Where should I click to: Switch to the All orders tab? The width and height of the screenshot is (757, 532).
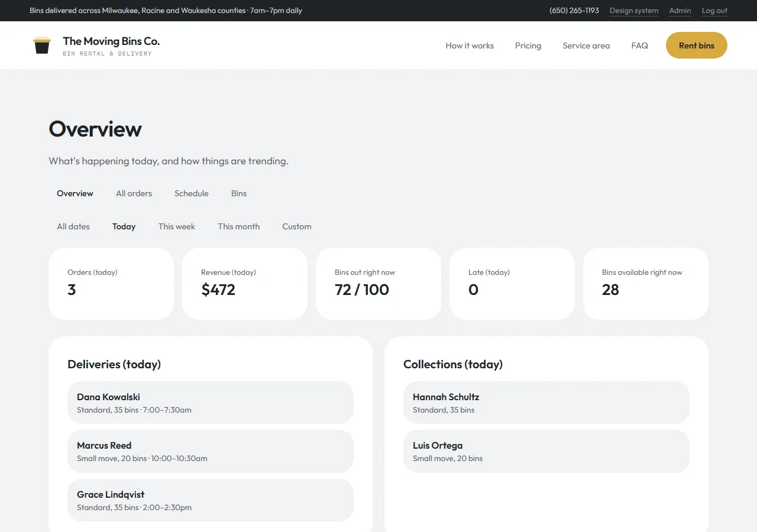134,193
